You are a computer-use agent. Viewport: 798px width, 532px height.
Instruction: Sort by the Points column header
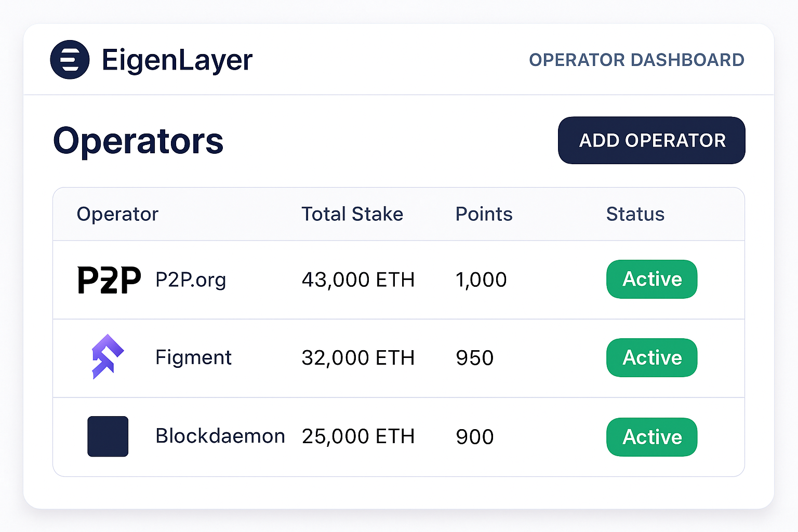[x=484, y=214]
